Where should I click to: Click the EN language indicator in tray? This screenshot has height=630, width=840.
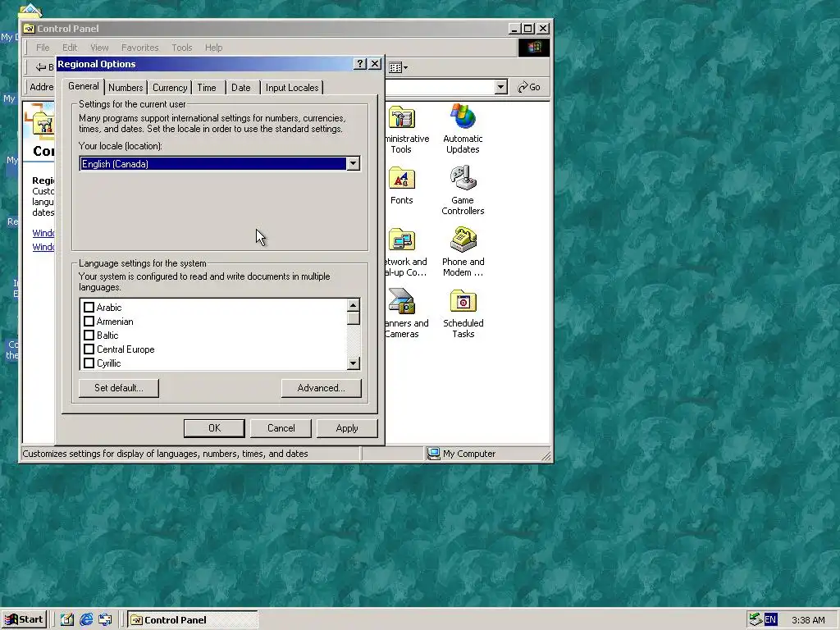(770, 620)
